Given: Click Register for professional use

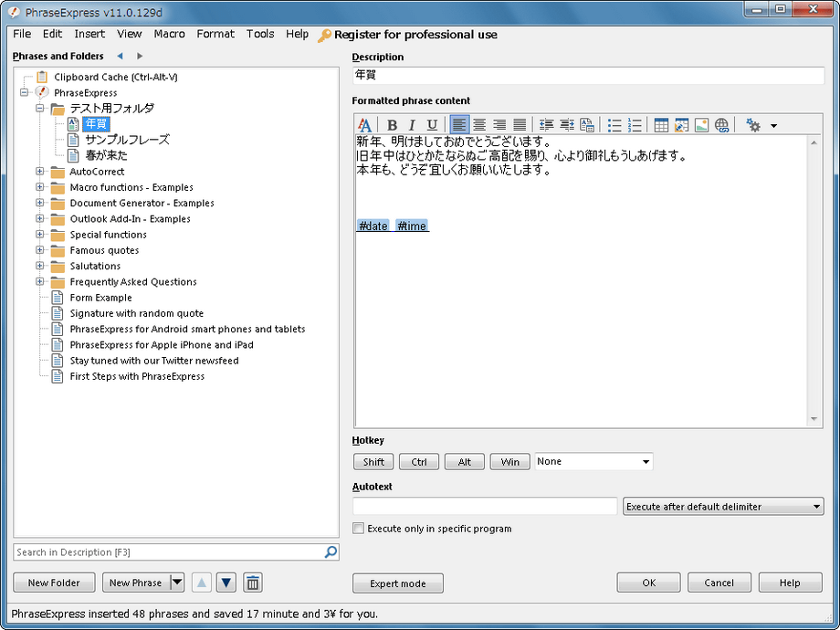Looking at the screenshot, I should (x=415, y=35).
